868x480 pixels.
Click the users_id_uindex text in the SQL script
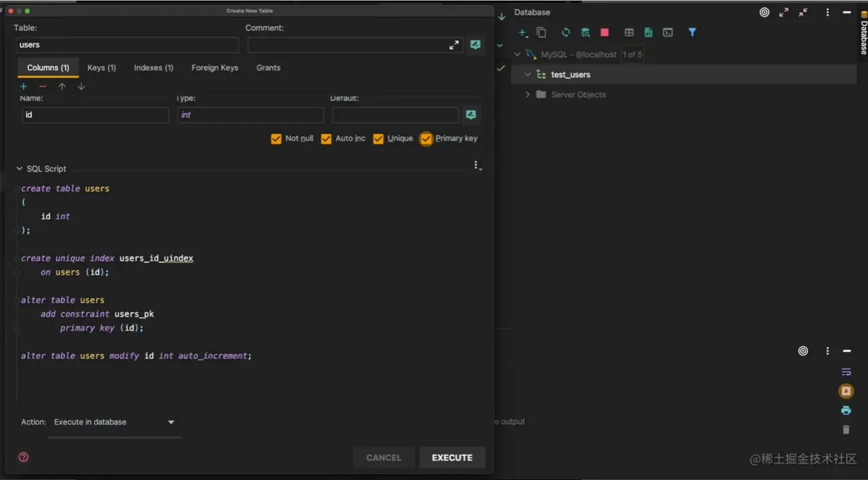156,258
